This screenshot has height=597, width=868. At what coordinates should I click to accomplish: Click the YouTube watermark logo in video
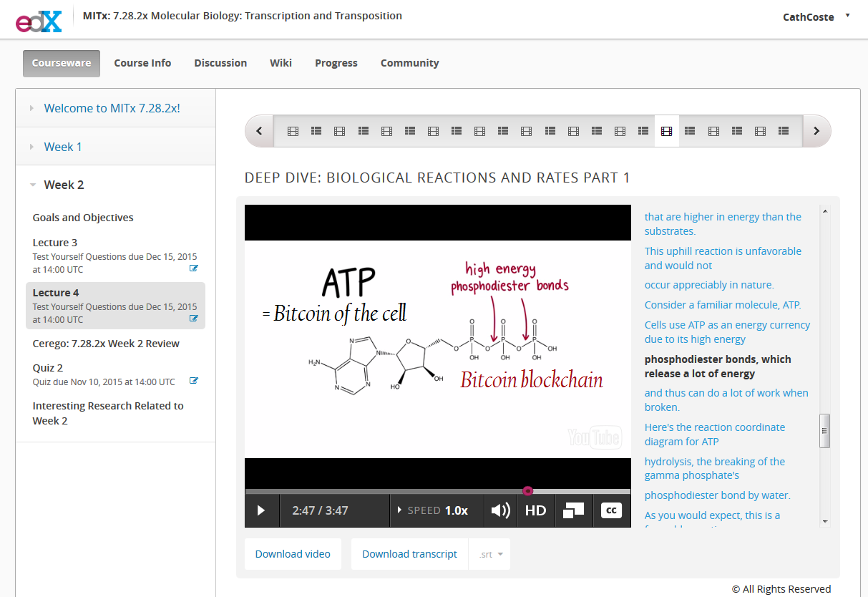click(x=594, y=437)
